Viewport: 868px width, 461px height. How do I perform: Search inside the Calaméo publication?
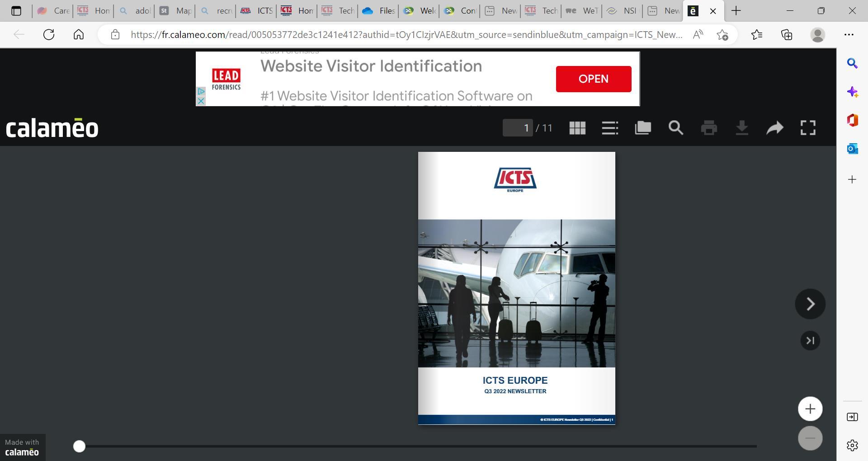[676, 128]
